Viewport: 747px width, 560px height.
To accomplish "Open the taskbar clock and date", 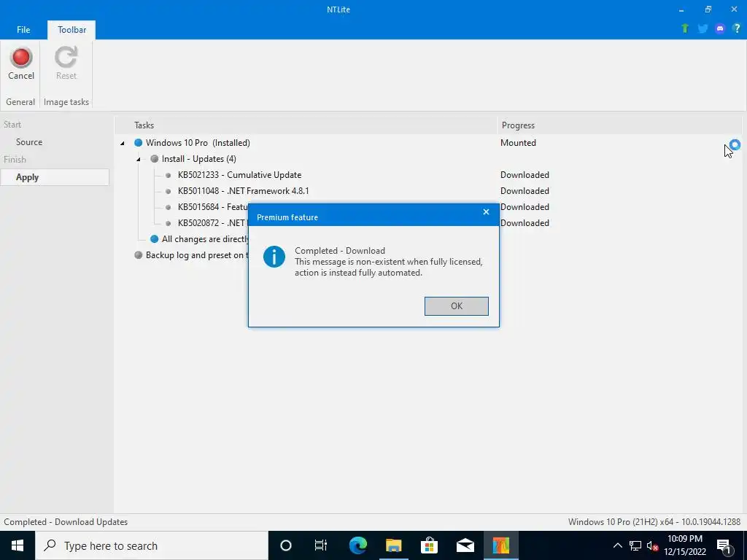I will coord(684,545).
